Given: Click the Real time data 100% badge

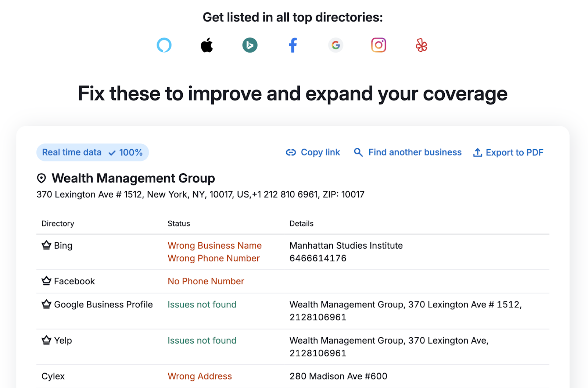Looking at the screenshot, I should click(92, 152).
